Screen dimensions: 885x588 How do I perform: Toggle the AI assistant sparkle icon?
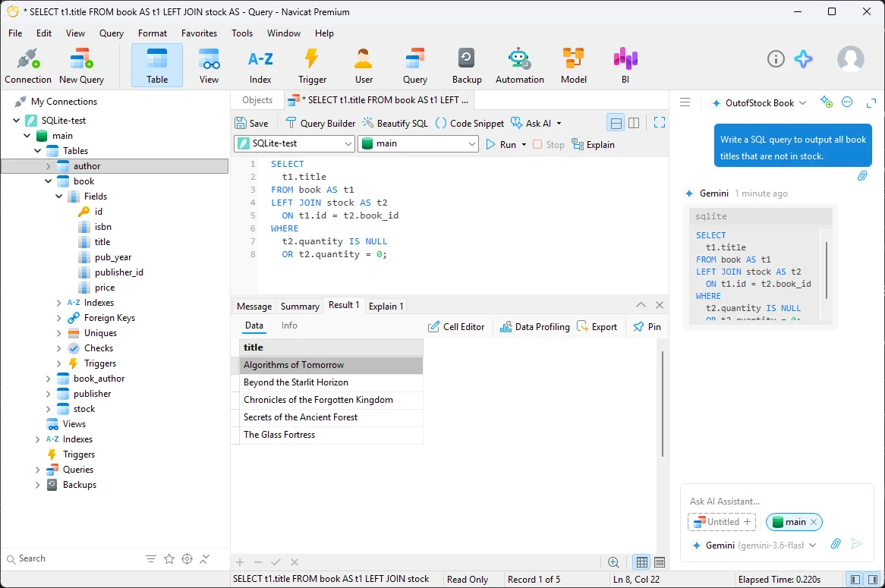[x=803, y=58]
